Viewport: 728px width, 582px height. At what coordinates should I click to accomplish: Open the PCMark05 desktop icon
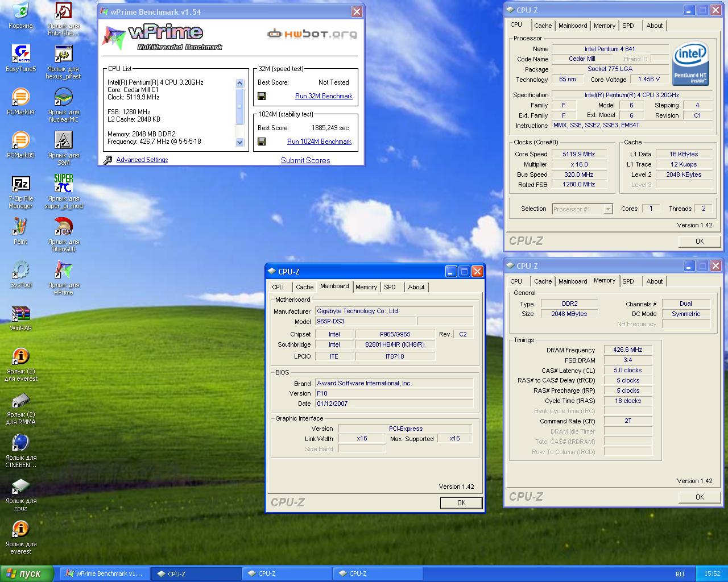[20, 140]
